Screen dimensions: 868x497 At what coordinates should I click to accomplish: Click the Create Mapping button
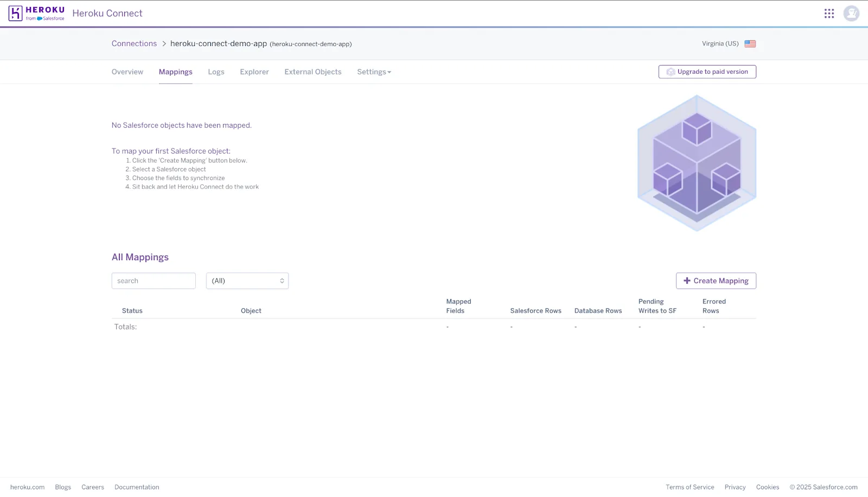coord(716,281)
